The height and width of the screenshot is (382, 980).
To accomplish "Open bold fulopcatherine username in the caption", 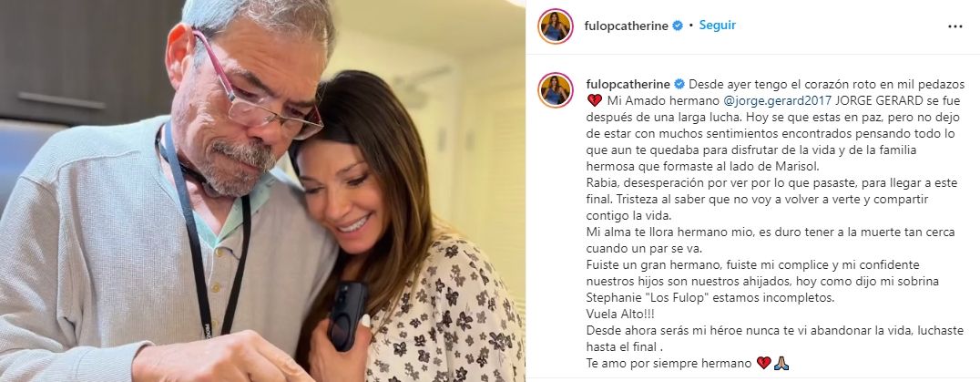I will (628, 84).
